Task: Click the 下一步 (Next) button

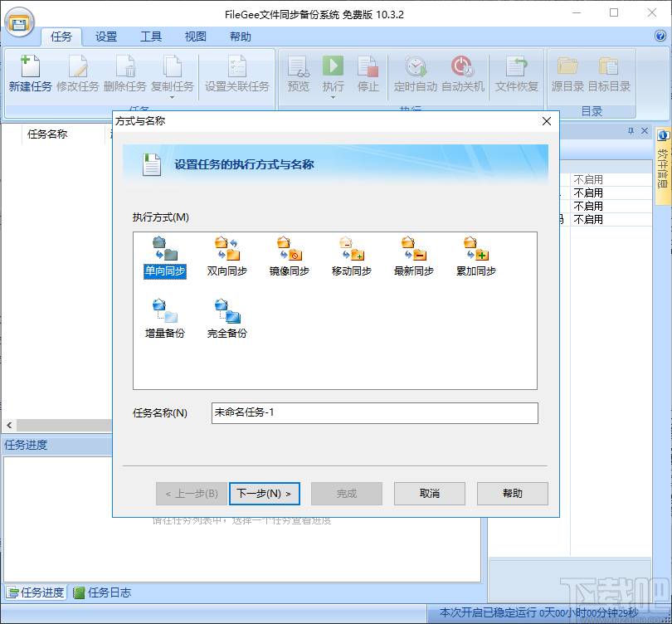Action: click(x=264, y=493)
